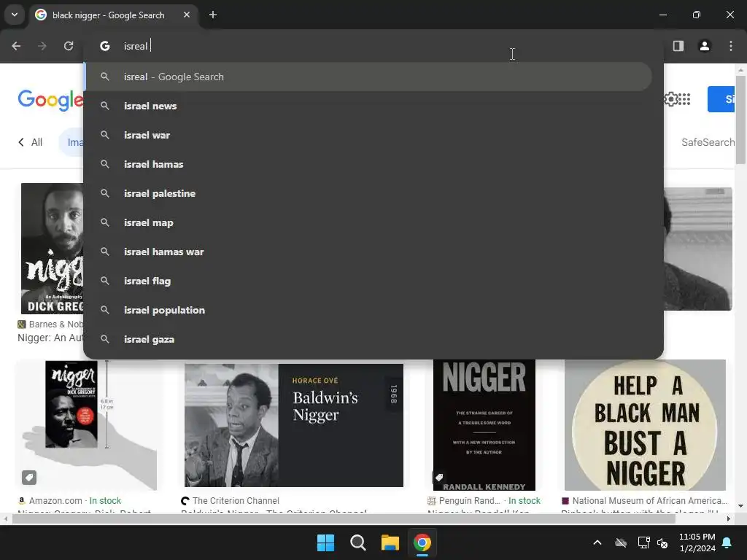Show hidden system tray icons
The width and height of the screenshot is (747, 560).
tap(597, 542)
